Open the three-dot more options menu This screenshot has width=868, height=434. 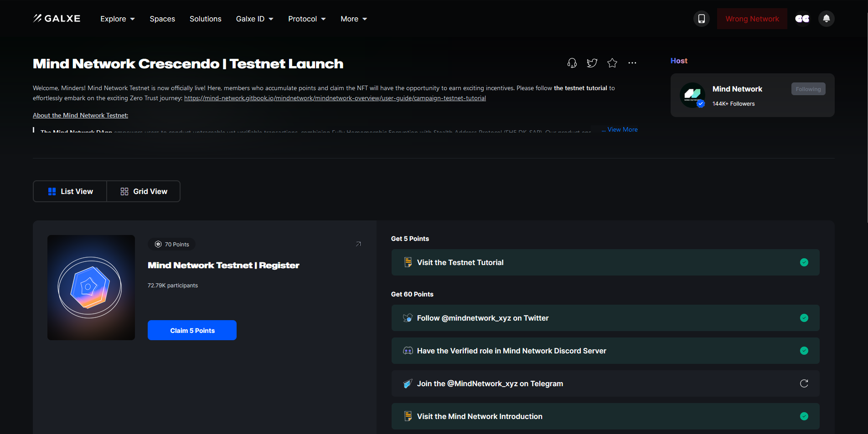pos(632,63)
